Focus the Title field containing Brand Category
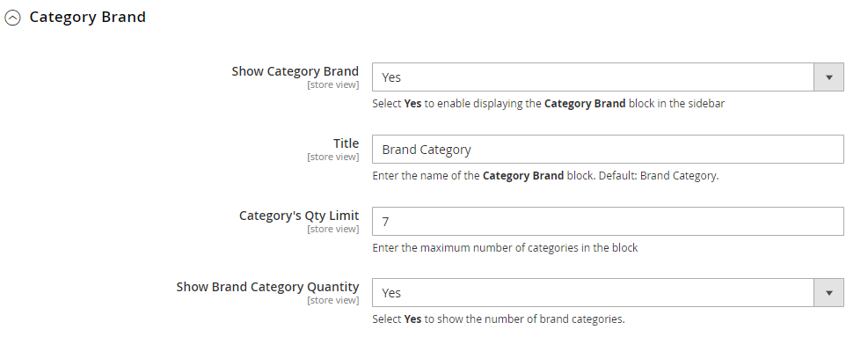This screenshot has height=337, width=868. point(608,149)
